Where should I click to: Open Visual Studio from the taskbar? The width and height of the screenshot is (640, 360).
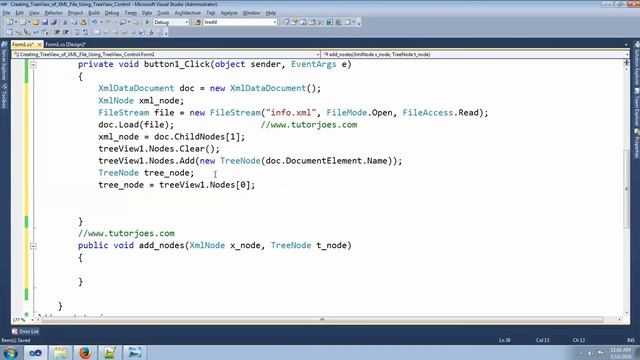point(35,353)
